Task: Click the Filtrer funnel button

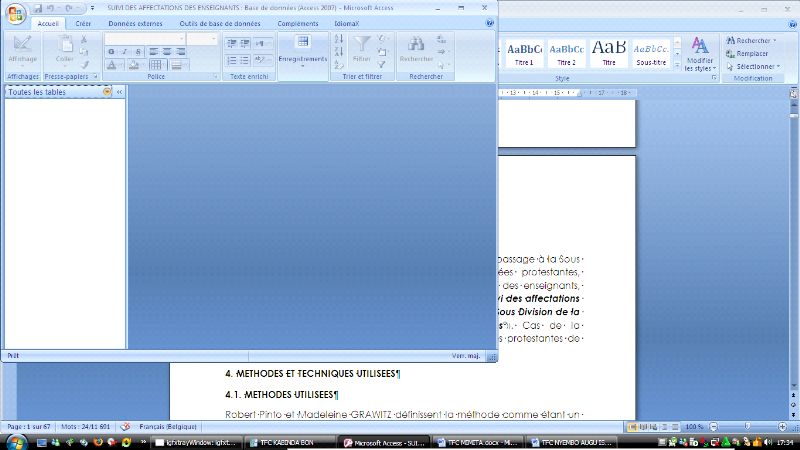Action: 362,49
